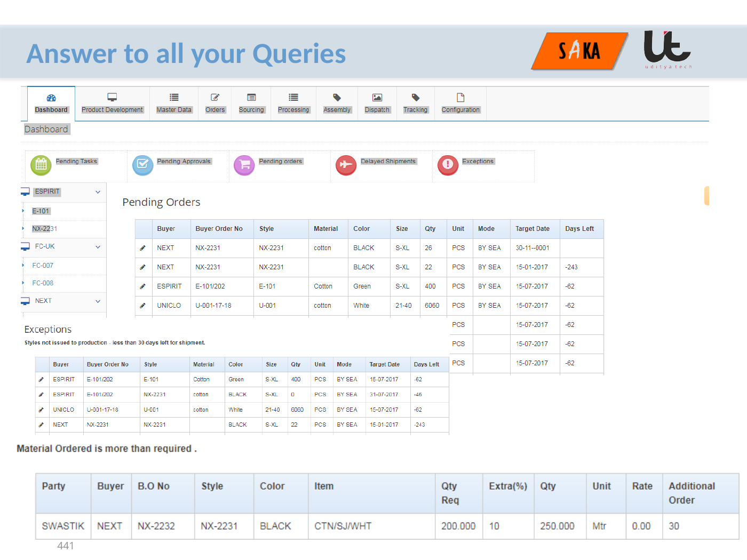Screen dimensions: 747x560
Task: Open the Delayed Shipments link
Action: coord(388,161)
